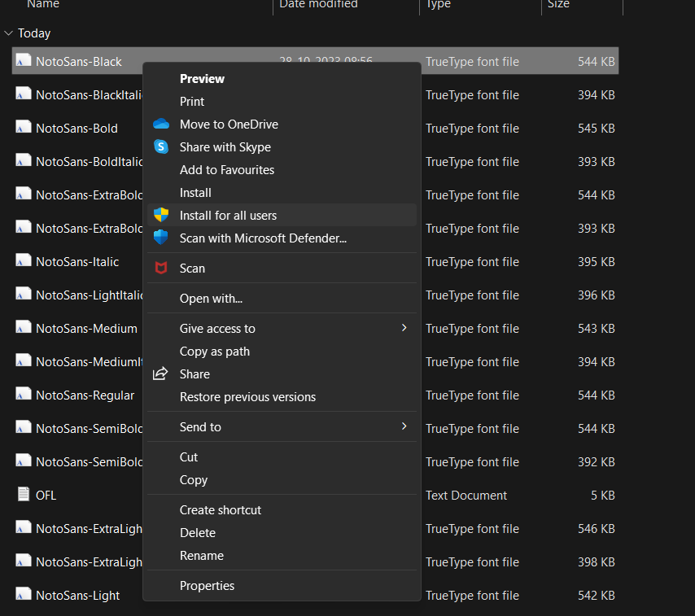Click the OneDrive cloud icon in context menu
695x616 pixels.
[x=161, y=125]
